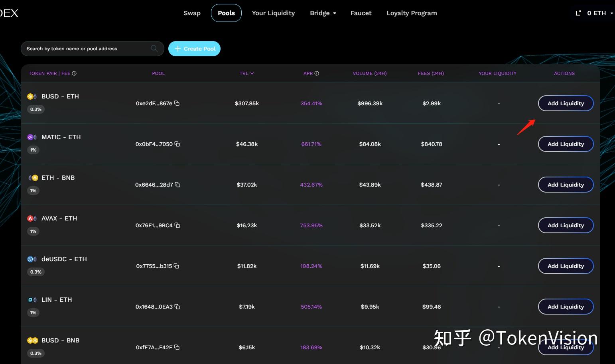615x364 pixels.
Task: Click the deUSDC token icon in its pool row
Action: [30, 259]
